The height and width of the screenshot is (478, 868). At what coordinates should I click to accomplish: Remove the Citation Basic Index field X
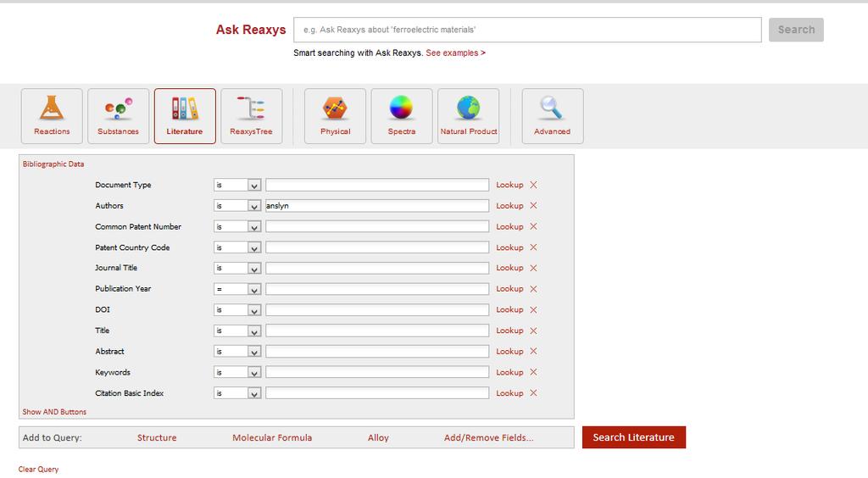click(x=534, y=392)
